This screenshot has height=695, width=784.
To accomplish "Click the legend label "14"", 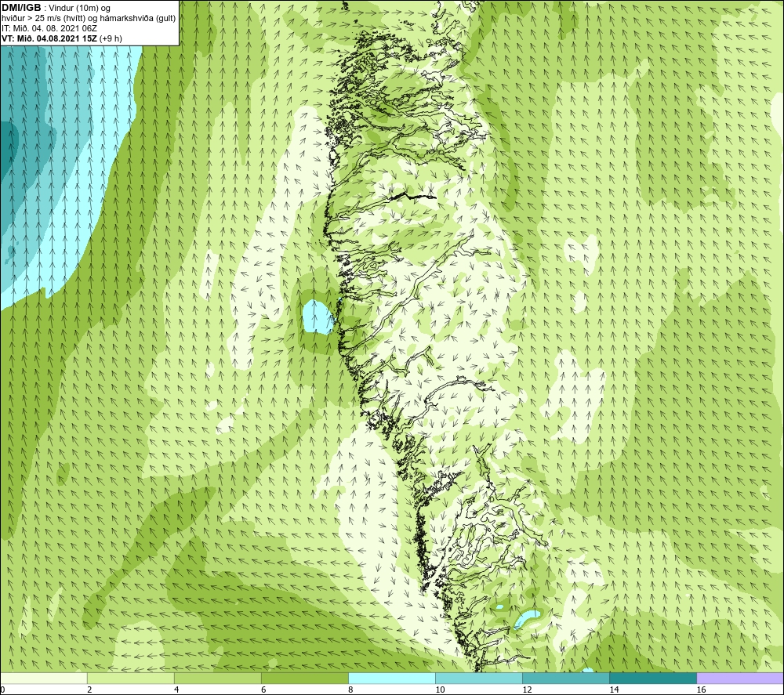I will pyautogui.click(x=614, y=690).
